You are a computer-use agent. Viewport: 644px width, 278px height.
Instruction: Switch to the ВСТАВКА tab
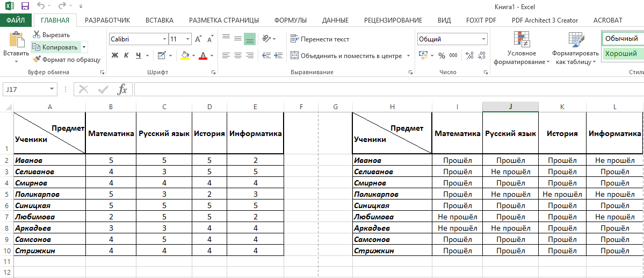160,20
